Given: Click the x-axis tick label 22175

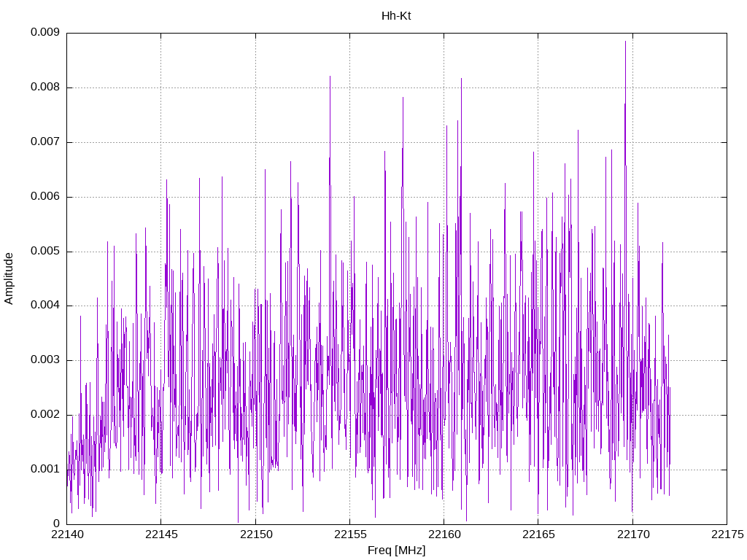Looking at the screenshot, I should click(x=727, y=534).
